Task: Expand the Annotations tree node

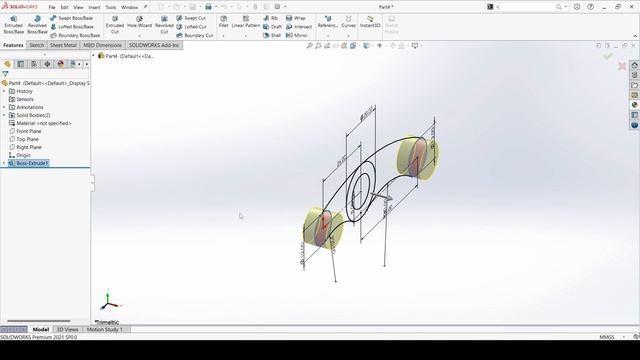Action: pyautogui.click(x=4, y=107)
